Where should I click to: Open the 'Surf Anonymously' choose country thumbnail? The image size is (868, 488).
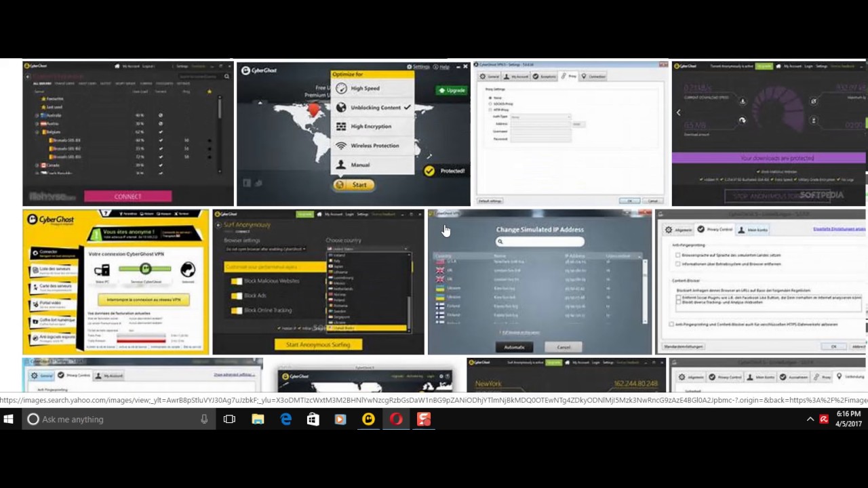pos(318,282)
